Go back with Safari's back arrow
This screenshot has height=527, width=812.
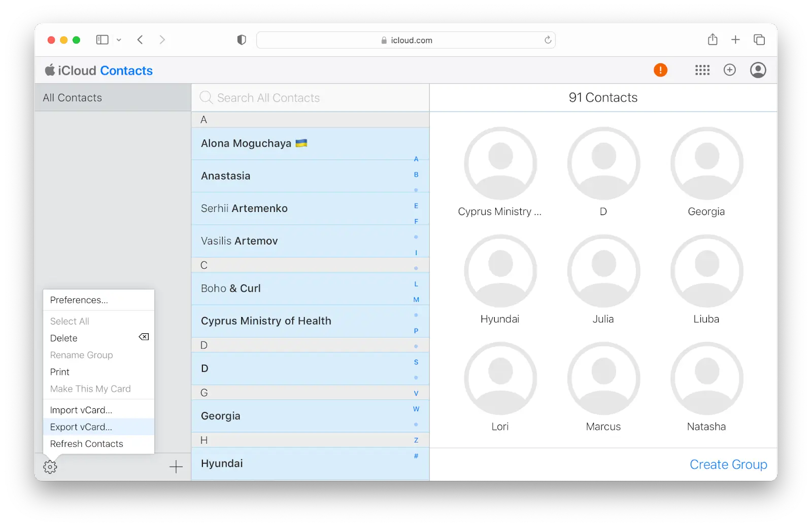(140, 40)
